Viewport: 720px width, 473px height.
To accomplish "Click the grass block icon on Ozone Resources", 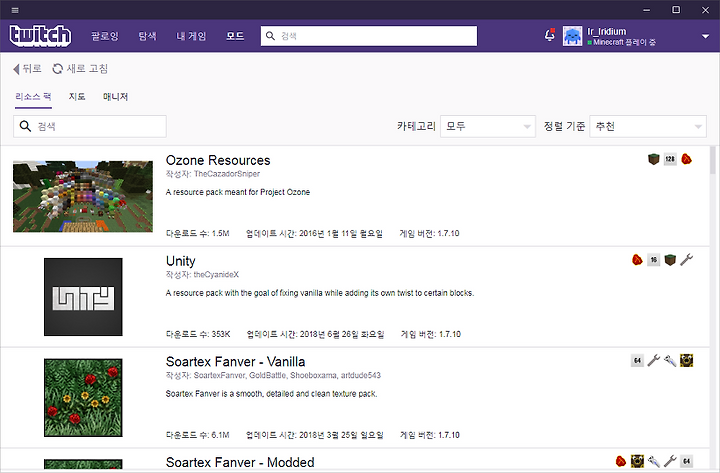I will point(653,159).
